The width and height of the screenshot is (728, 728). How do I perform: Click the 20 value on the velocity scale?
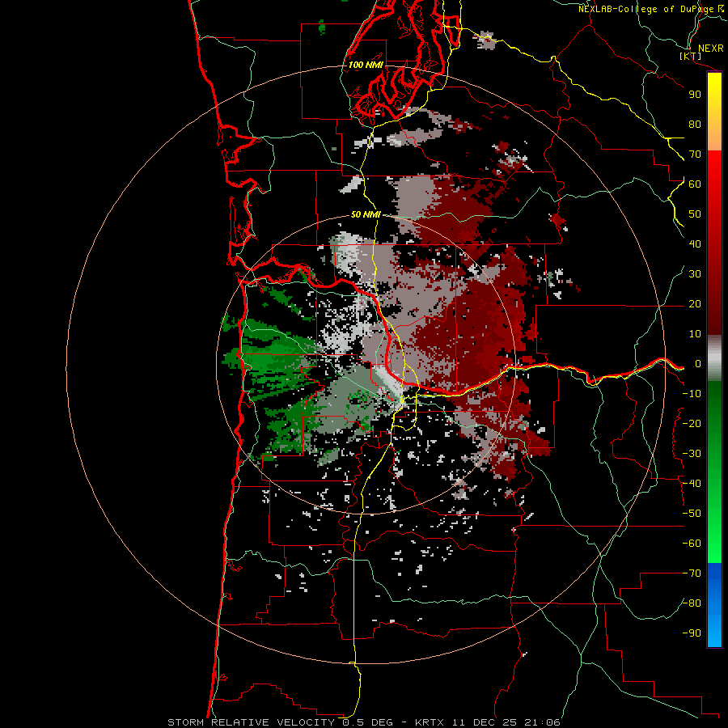695,304
